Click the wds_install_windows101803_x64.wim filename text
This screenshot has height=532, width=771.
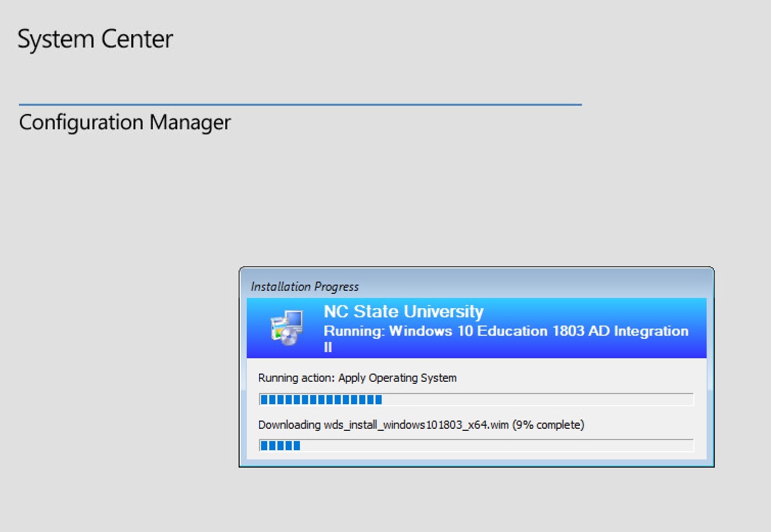click(x=415, y=425)
